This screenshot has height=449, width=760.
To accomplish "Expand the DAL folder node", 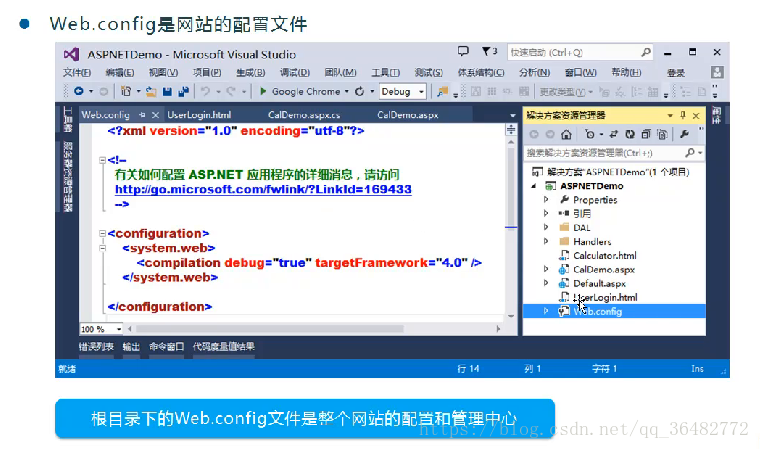I will point(546,227).
